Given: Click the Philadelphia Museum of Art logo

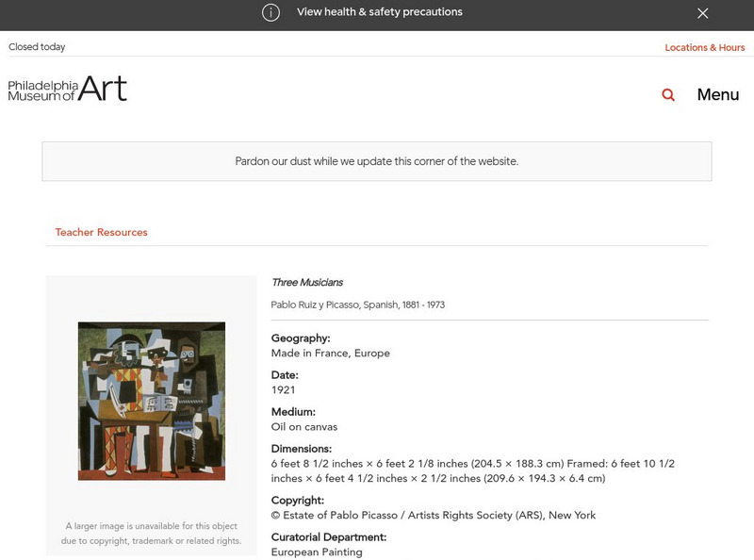Looking at the screenshot, I should point(68,90).
